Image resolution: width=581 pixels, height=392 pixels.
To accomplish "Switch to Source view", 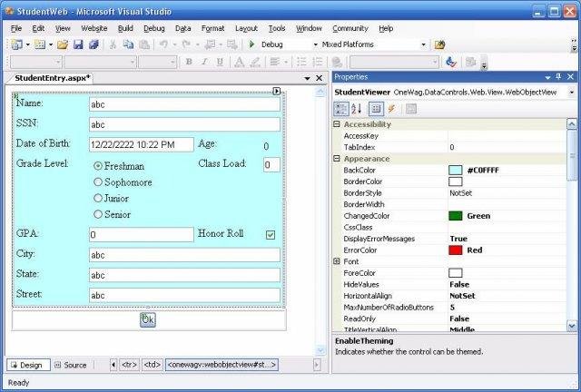I will [x=71, y=365].
